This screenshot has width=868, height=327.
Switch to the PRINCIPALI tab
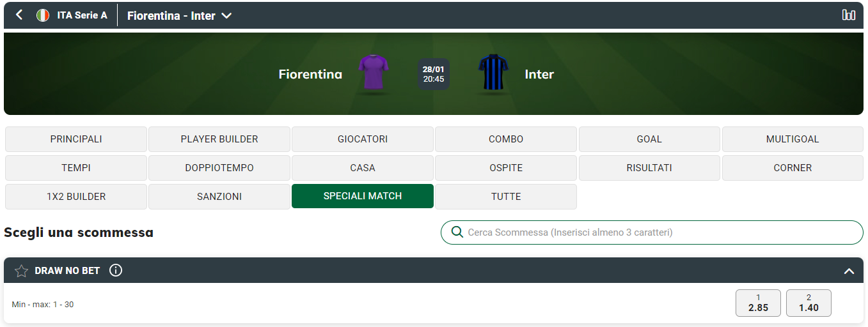tap(76, 139)
